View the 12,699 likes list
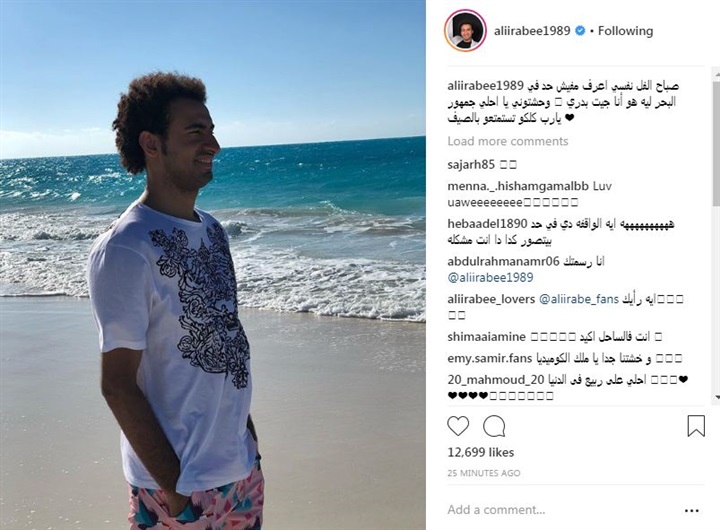The image size is (720, 530). click(481, 452)
